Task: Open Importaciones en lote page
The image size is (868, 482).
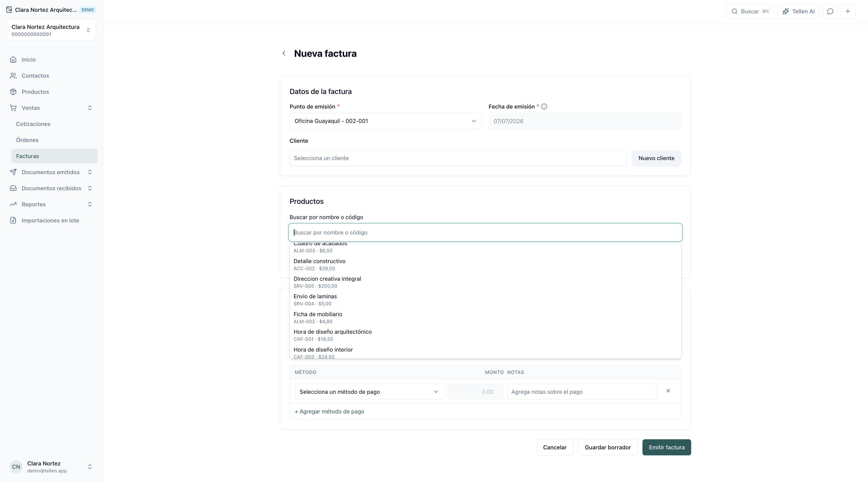Action: tap(51, 220)
